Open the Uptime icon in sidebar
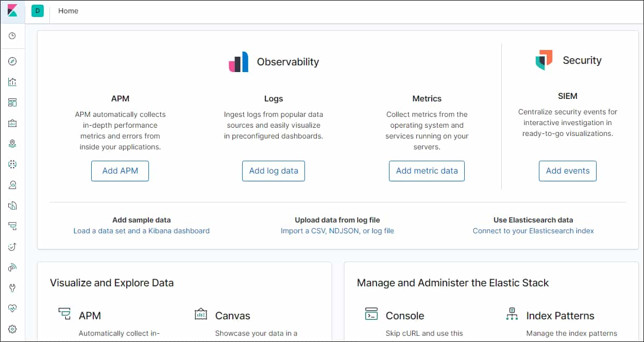644x342 pixels. click(x=12, y=247)
